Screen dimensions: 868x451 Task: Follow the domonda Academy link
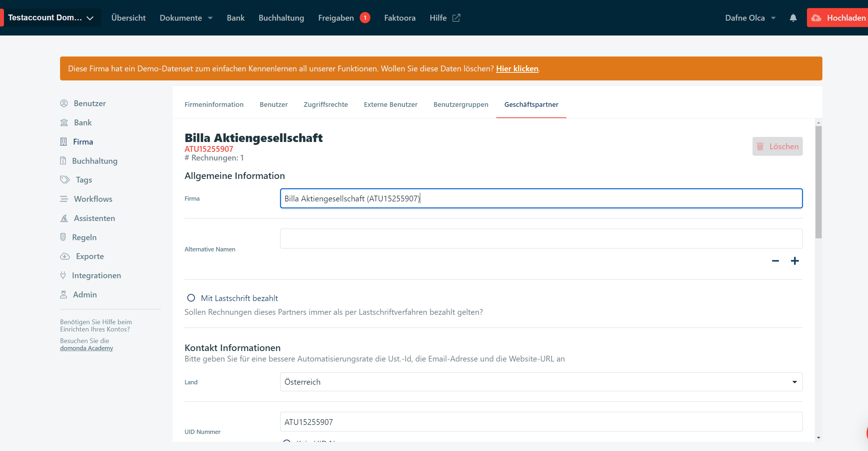coord(87,348)
